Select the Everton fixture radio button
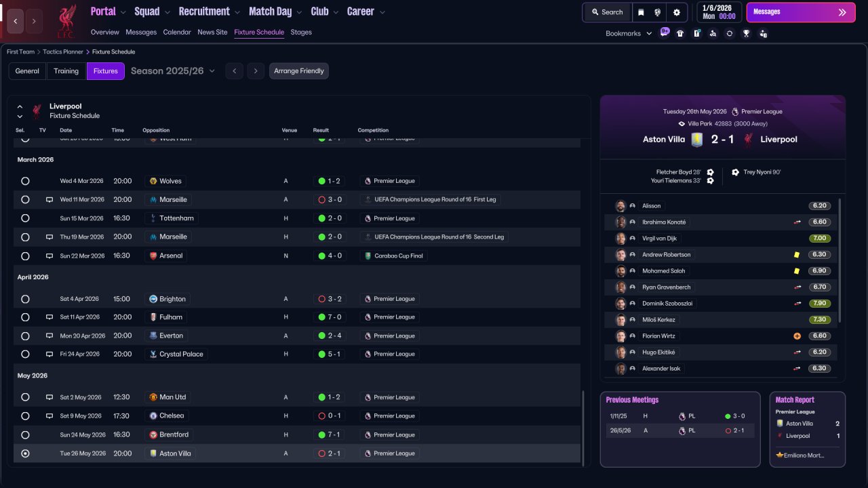 [x=25, y=335]
